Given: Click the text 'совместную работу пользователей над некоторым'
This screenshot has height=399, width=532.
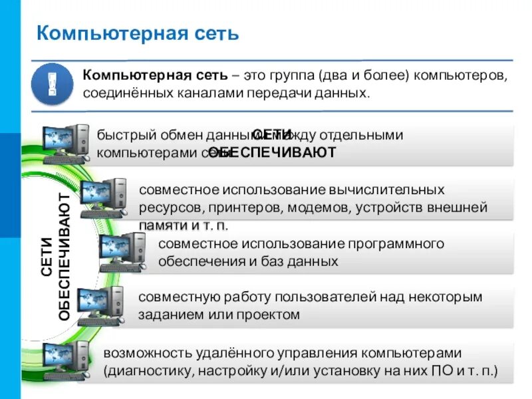Looking at the screenshot, I should [x=310, y=297].
